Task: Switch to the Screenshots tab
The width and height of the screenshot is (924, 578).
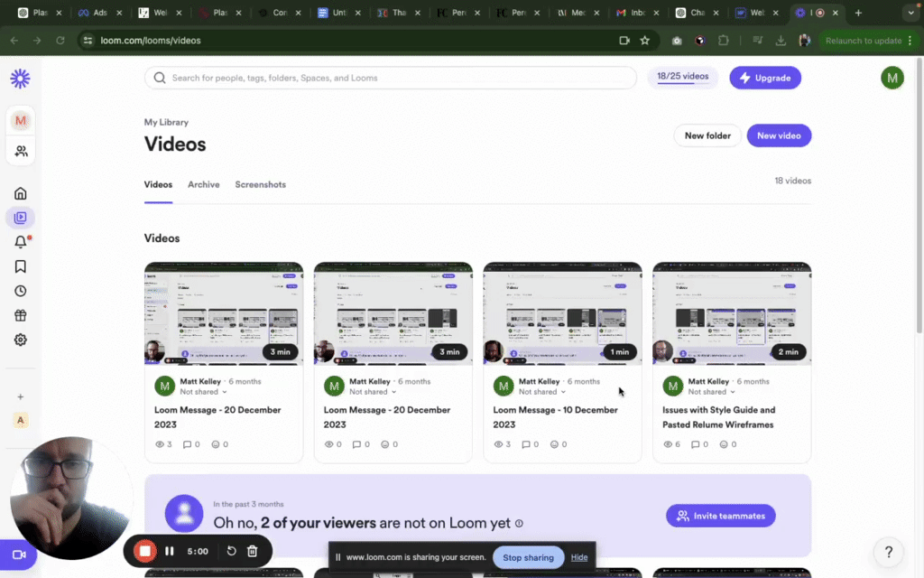Action: point(260,184)
